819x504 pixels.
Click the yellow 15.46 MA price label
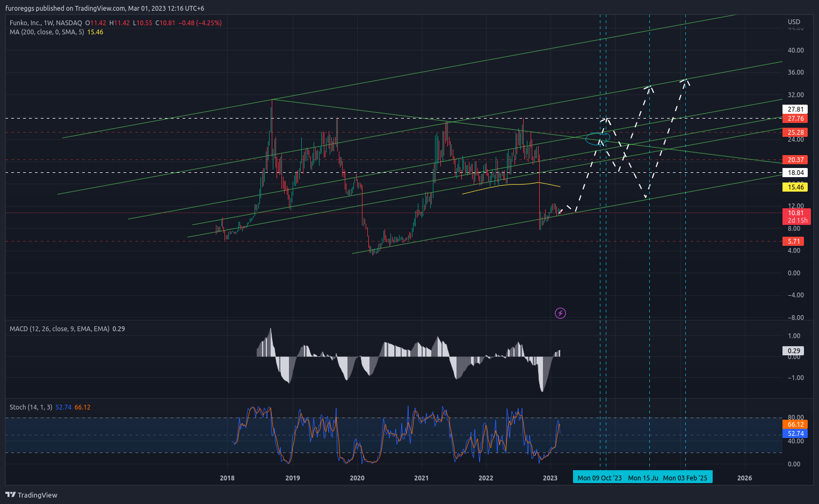(795, 187)
